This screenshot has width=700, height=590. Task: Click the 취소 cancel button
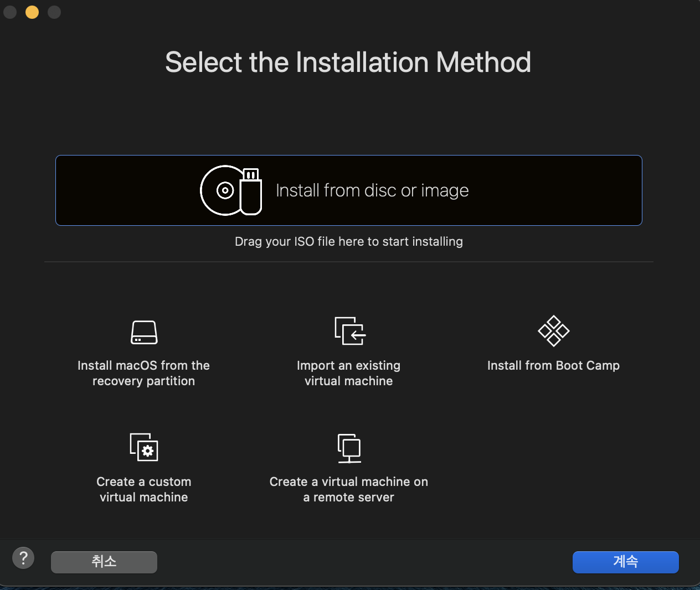tap(104, 562)
